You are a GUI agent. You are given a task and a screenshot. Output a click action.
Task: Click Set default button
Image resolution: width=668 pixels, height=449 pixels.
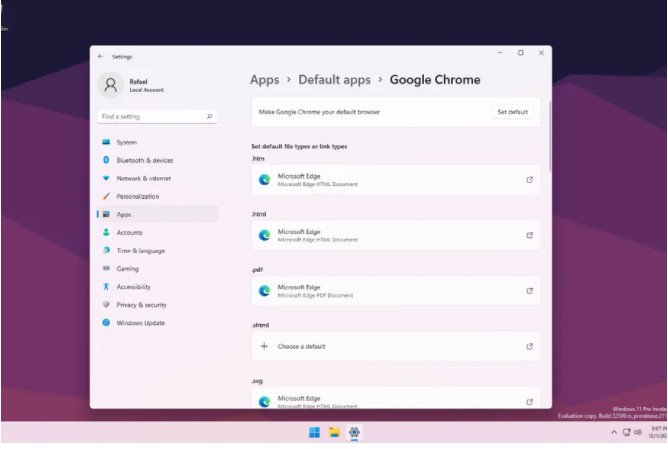coord(513,112)
